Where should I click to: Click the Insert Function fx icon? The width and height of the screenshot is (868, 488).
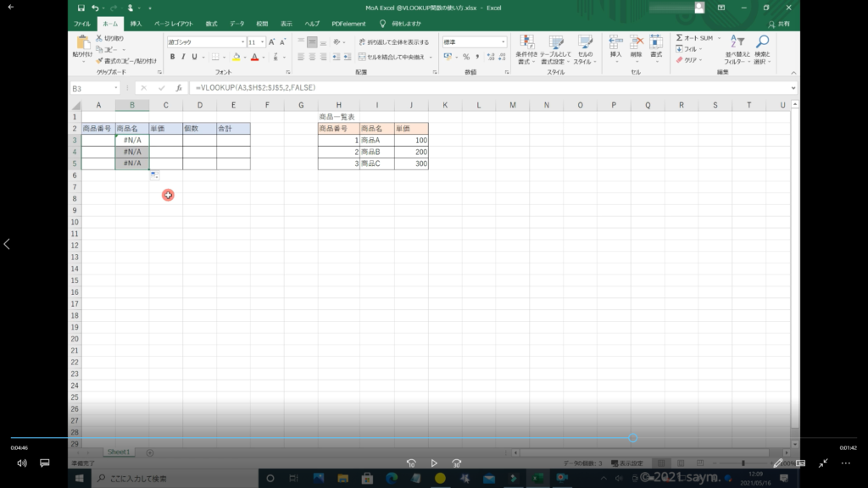pyautogui.click(x=178, y=88)
